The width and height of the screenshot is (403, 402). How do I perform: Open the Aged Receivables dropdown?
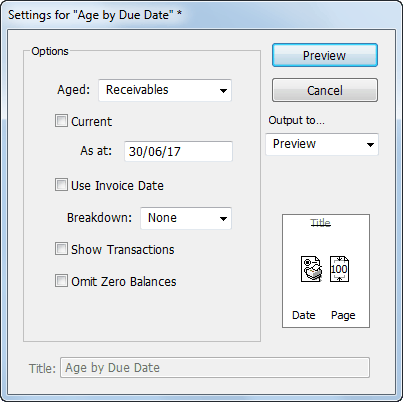point(165,90)
